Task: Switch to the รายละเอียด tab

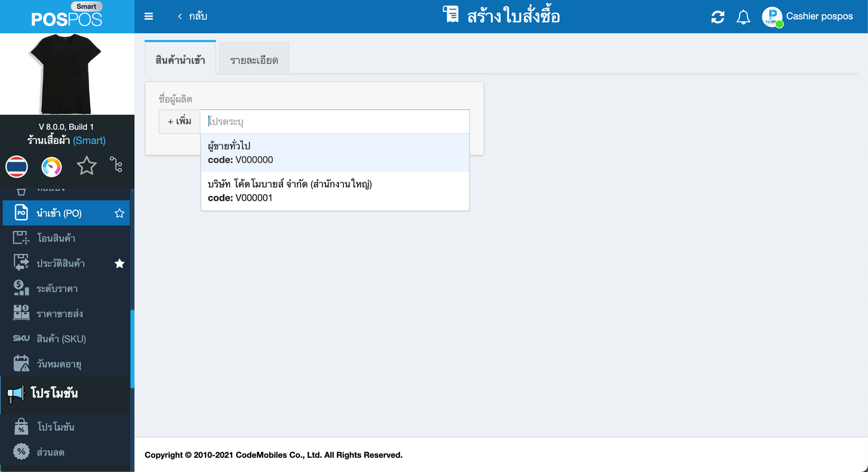Action: [x=254, y=60]
